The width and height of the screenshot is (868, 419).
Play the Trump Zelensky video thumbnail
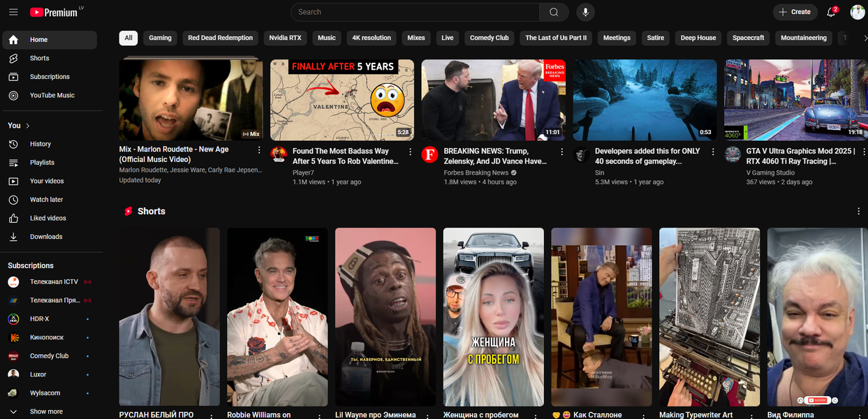(494, 100)
